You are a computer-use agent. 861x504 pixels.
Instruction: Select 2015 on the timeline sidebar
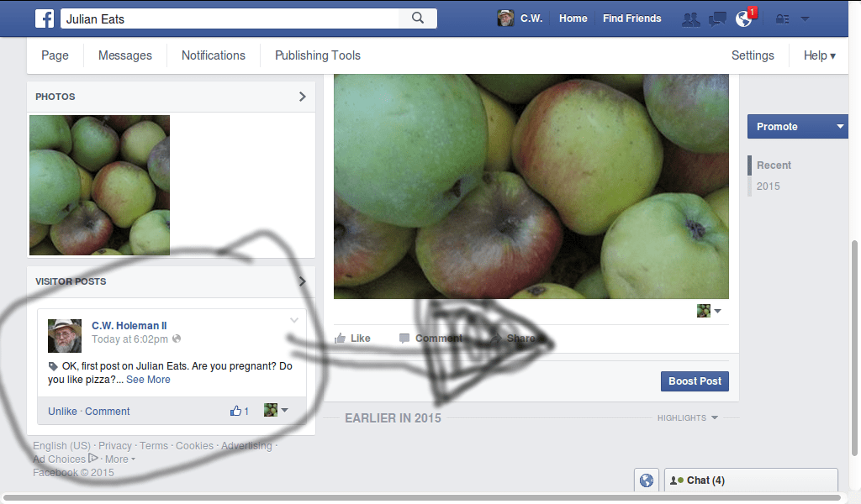768,186
